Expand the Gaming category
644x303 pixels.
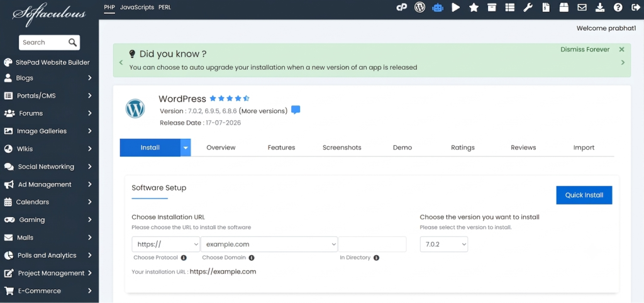(x=49, y=219)
